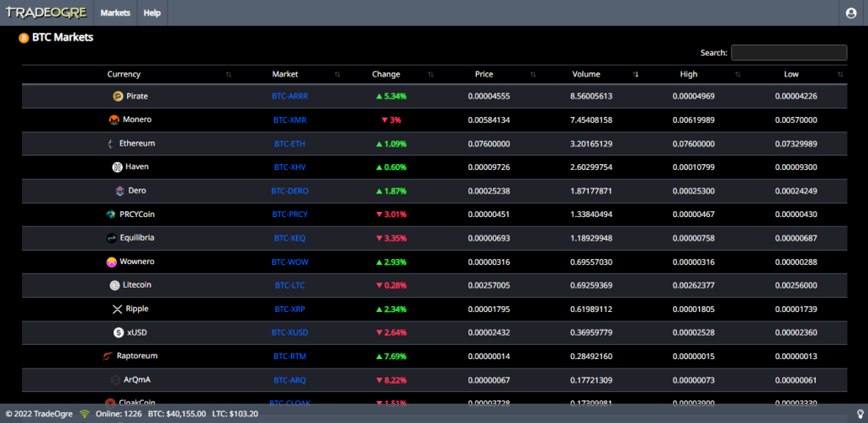Open the BTC-XEQ market link
The height and width of the screenshot is (423, 868).
click(x=289, y=238)
